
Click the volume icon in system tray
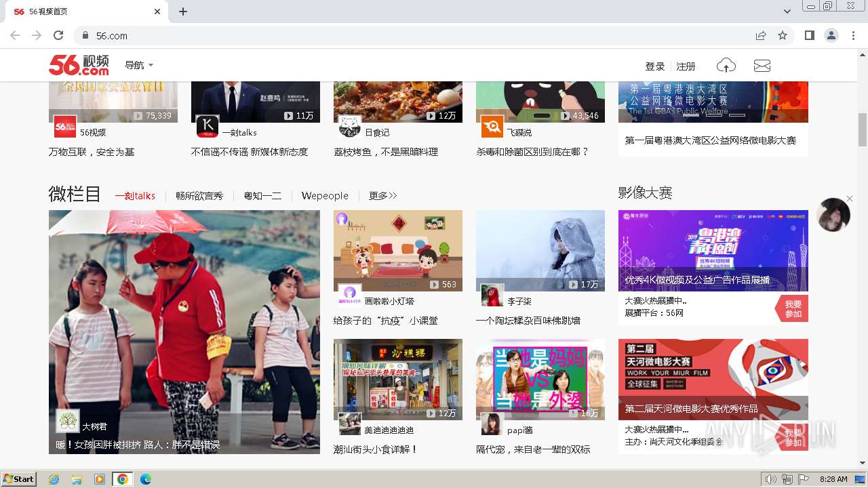point(770,479)
